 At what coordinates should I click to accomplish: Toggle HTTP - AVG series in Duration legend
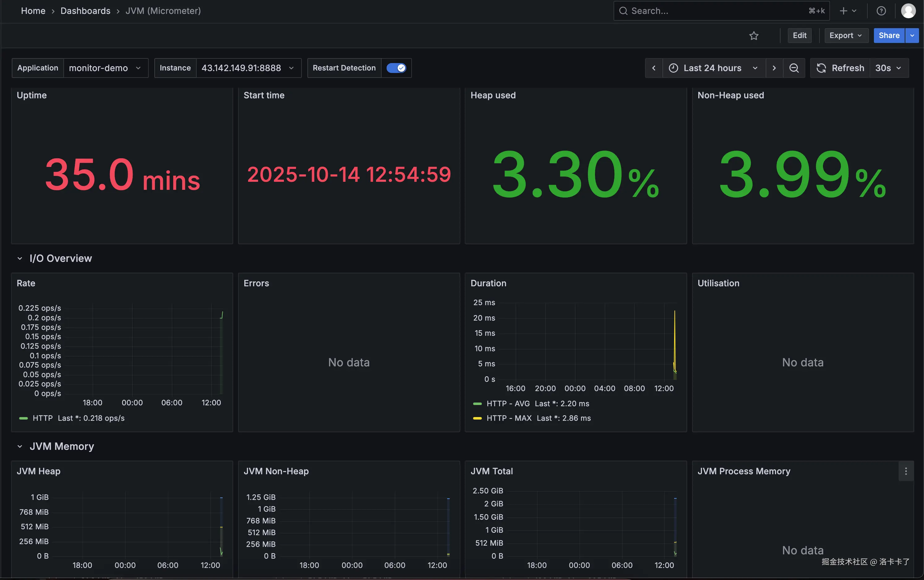(508, 403)
